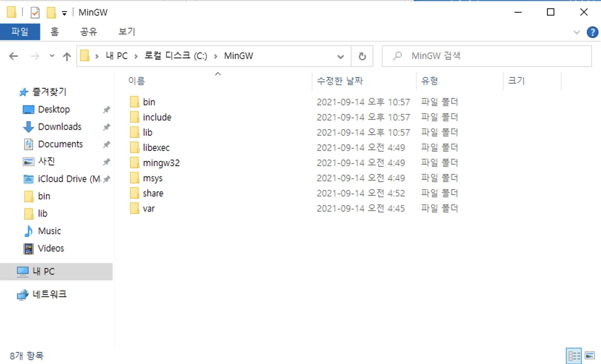Screen dimensions: 601x364
Task: Click 로컬 디스크 (C:) in the address bar
Action: [x=176, y=56]
